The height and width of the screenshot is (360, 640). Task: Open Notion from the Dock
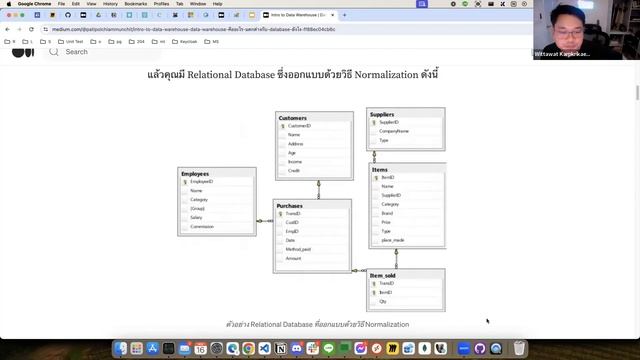(x=280, y=349)
